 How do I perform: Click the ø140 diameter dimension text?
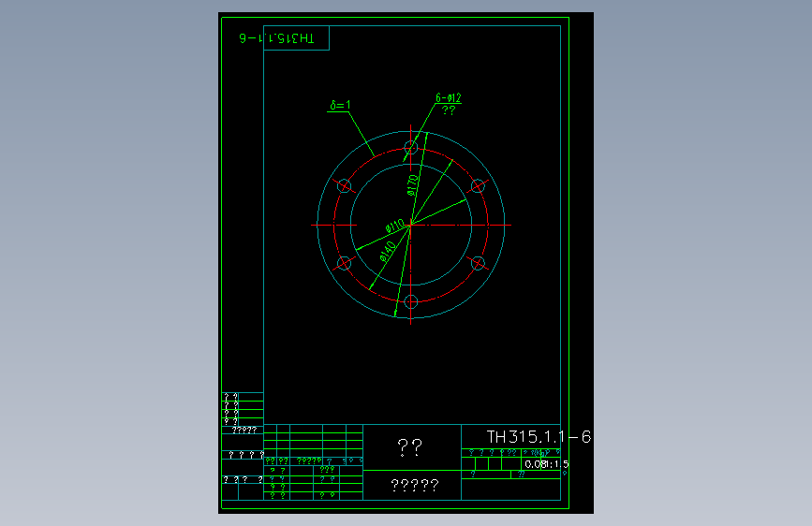pyautogui.click(x=388, y=251)
